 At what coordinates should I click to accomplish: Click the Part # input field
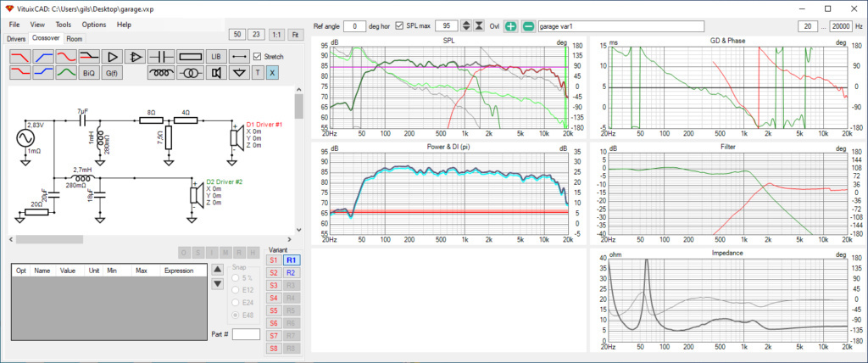pyautogui.click(x=246, y=334)
